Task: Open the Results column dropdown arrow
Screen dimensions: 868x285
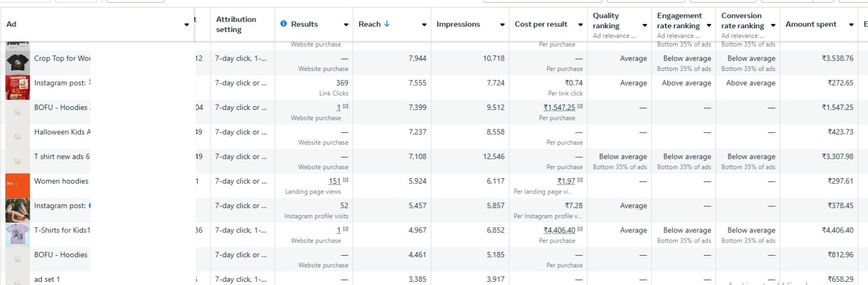Action: 346,24
